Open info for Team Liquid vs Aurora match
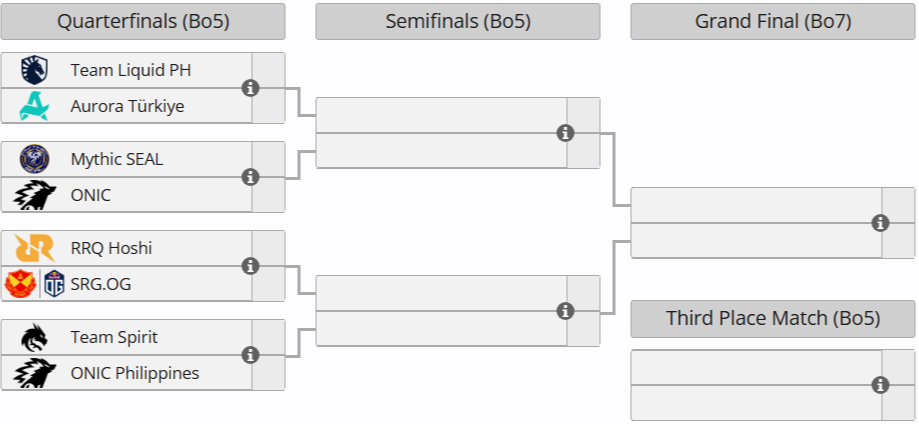 click(251, 88)
